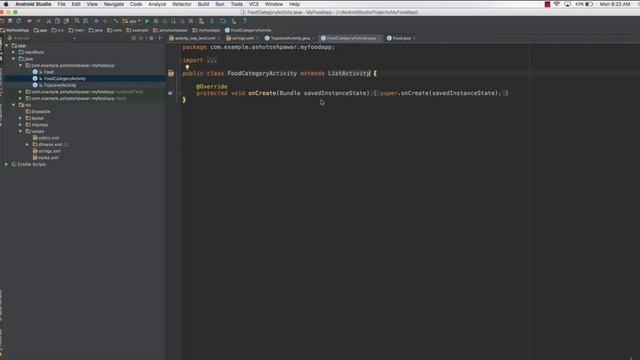This screenshot has height=360, width=640.
Task: Click ListActivity in the class declaration
Action: (x=349, y=73)
